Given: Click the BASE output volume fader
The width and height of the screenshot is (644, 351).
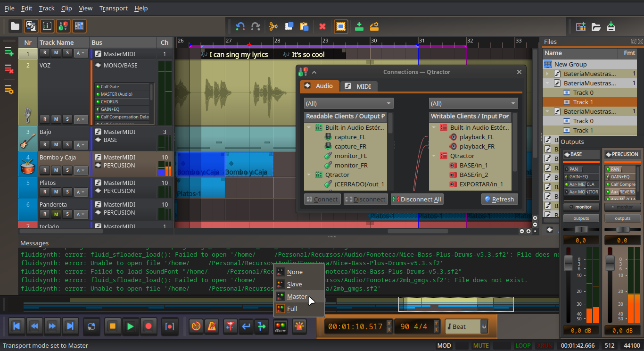Looking at the screenshot, I should (x=569, y=263).
